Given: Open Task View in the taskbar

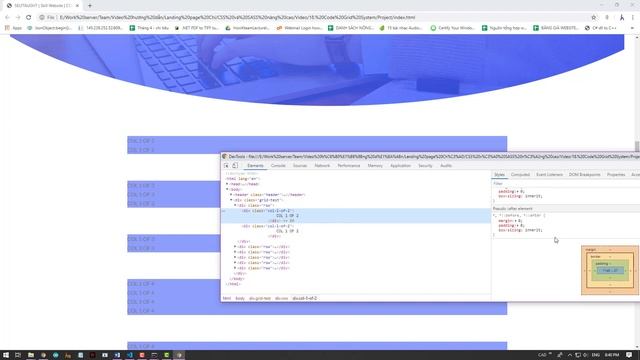Looking at the screenshot, I should 18,355.
